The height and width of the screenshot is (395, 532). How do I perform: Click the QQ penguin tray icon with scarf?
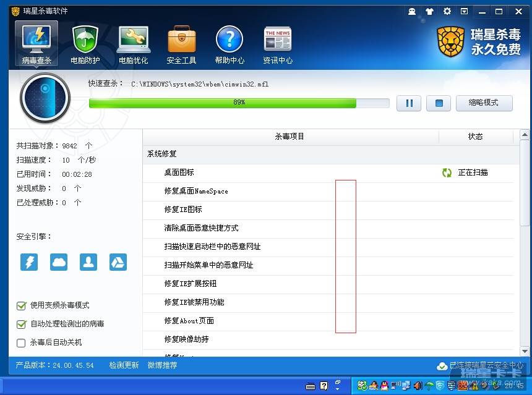(374, 386)
